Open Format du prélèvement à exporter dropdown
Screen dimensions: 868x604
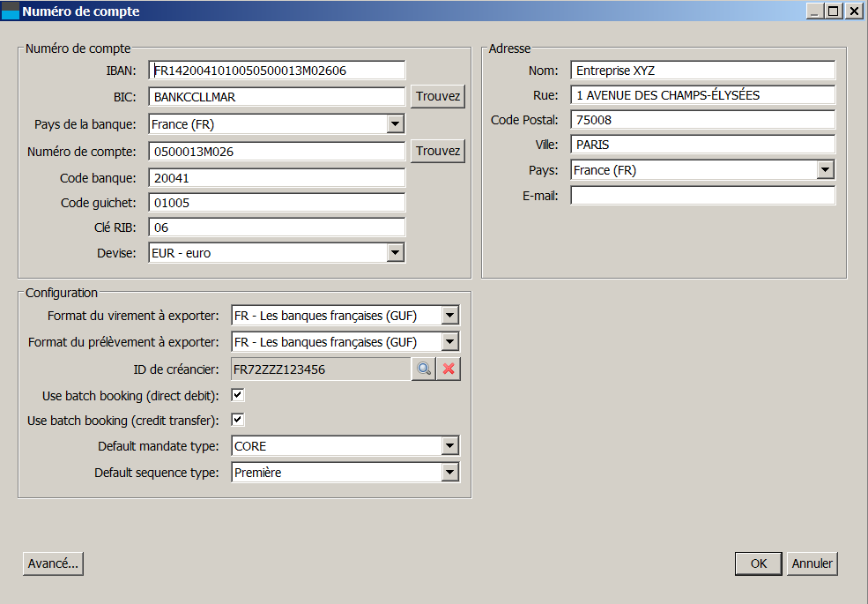[x=450, y=341]
